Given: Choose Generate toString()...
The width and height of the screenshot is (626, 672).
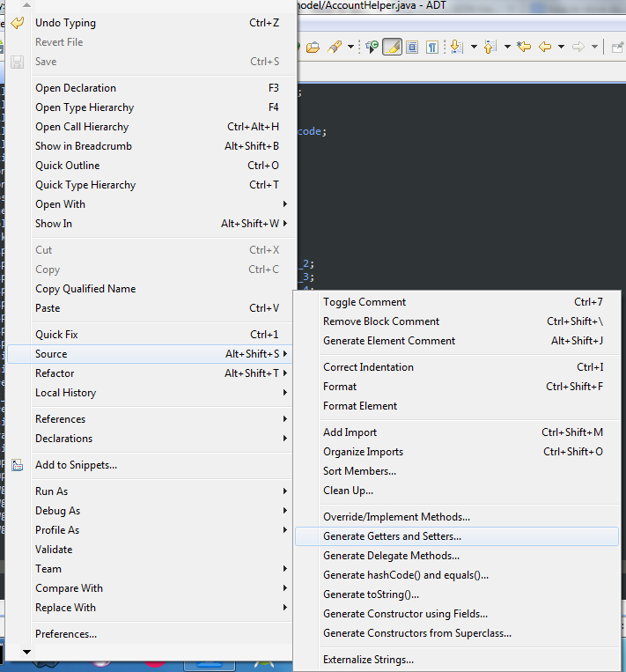Looking at the screenshot, I should pyautogui.click(x=457, y=594).
